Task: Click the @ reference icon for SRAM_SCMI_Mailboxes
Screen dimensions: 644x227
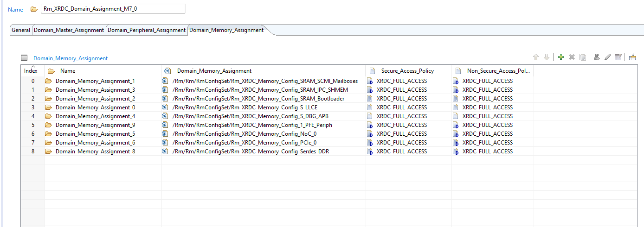Action: (165, 81)
